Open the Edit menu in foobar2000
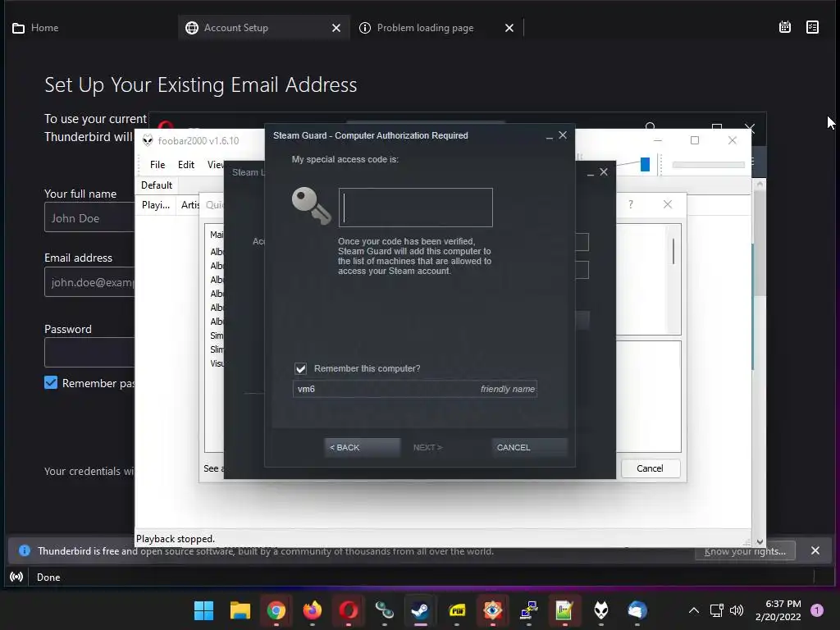Image resolution: width=840 pixels, height=630 pixels. point(186,164)
